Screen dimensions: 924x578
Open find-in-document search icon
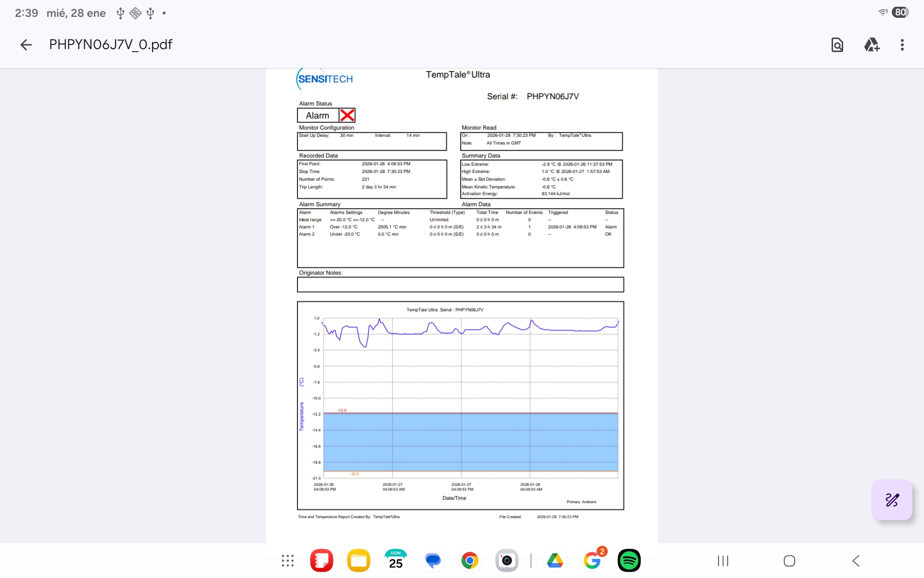(837, 45)
